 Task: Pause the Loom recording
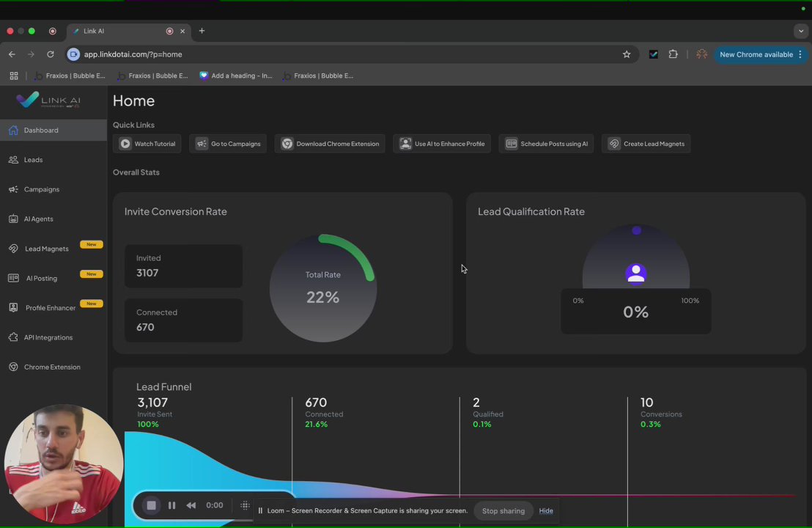click(x=172, y=505)
